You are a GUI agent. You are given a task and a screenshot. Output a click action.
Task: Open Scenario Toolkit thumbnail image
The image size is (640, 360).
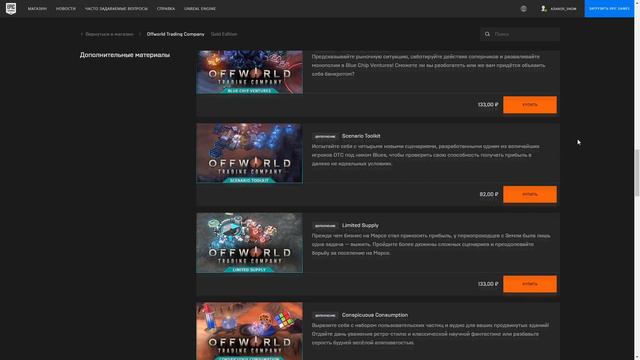pos(249,153)
